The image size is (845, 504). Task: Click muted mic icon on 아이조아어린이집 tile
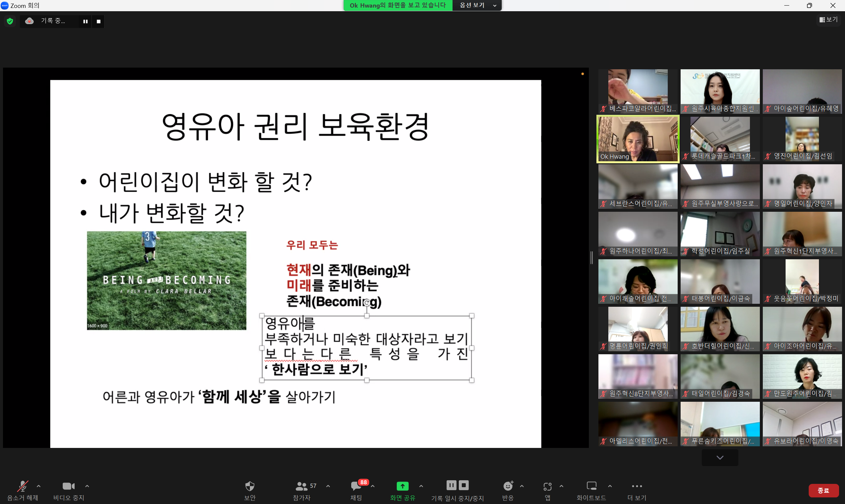pyautogui.click(x=768, y=346)
